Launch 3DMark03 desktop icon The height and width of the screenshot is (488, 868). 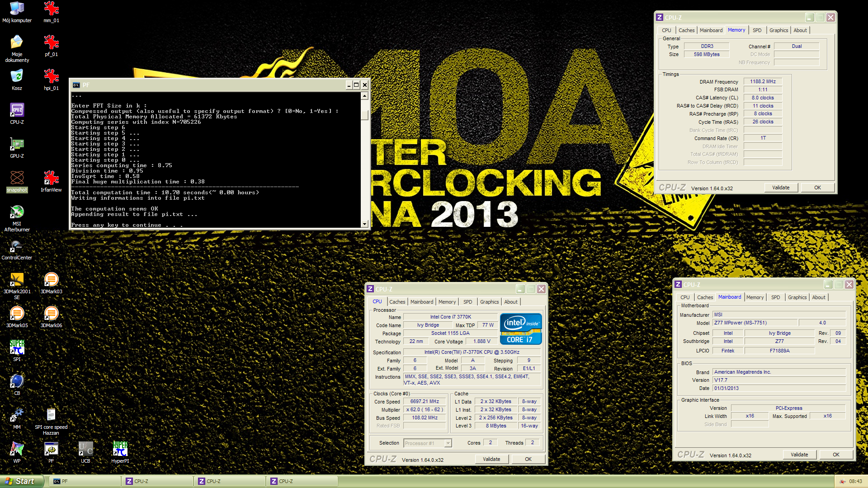coord(51,283)
